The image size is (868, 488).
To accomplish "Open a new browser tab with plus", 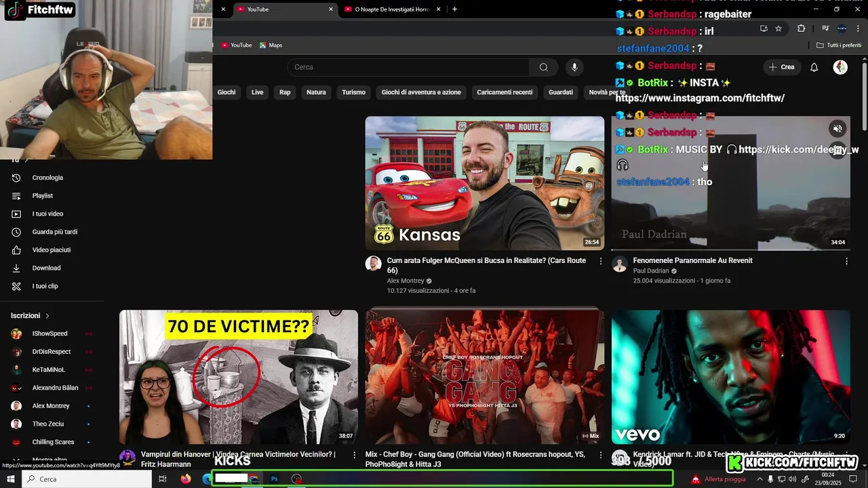I will pyautogui.click(x=454, y=9).
